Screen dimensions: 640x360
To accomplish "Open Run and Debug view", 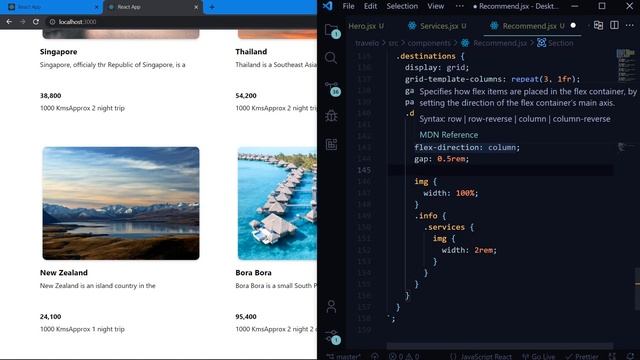I will pos(331,116).
